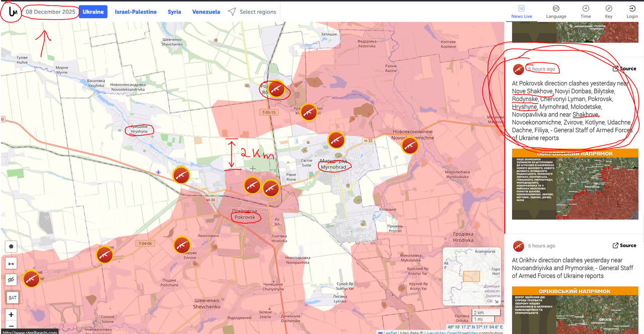Click the Novooleksandrivka village label
The height and width of the screenshot is (334, 644).
tap(128, 86)
